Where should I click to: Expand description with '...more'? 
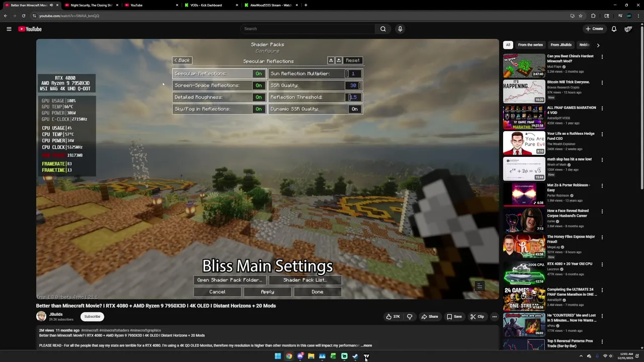coord(367,345)
